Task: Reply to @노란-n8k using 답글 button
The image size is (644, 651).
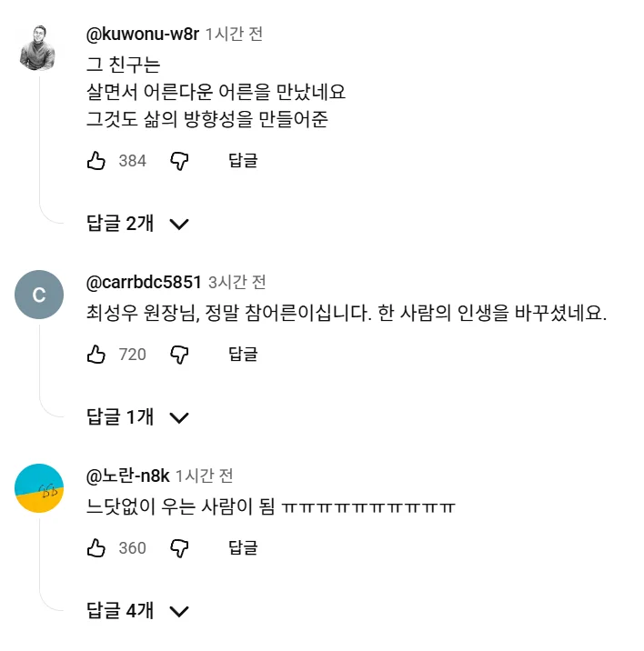Action: pos(243,547)
